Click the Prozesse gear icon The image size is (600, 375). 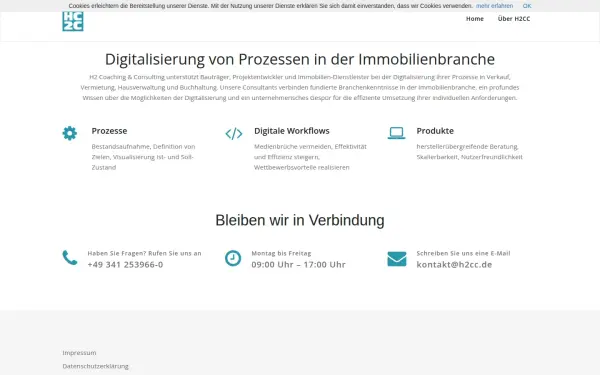click(70, 133)
